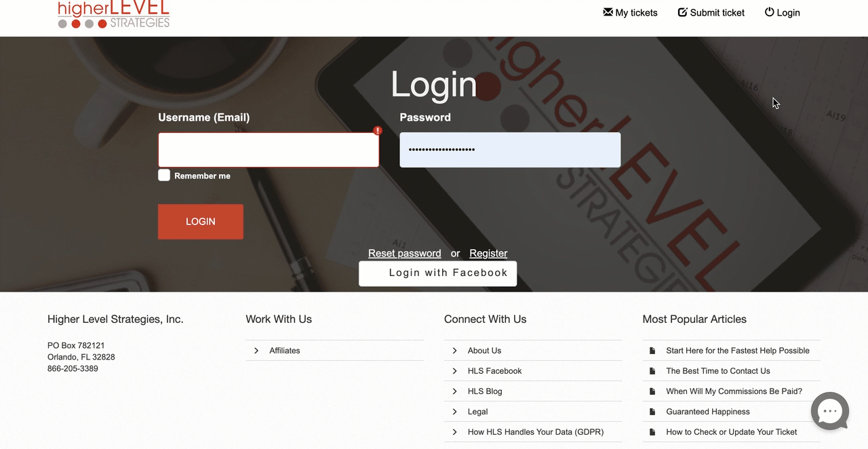Focus the Username (Email) input field

tap(269, 150)
